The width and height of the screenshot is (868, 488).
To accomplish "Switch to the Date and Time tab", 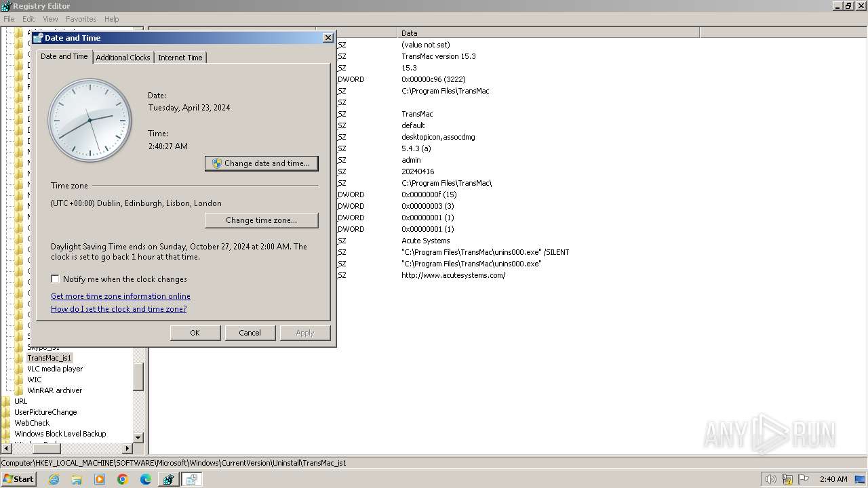I will (x=64, y=56).
